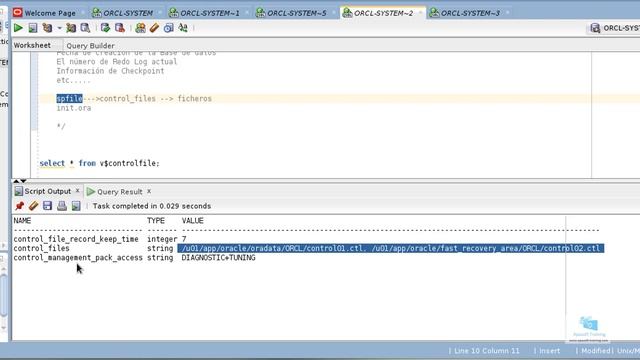Switch to the ORCL-SYSTEM~3 tab
640x360 pixels.
click(x=470, y=13)
